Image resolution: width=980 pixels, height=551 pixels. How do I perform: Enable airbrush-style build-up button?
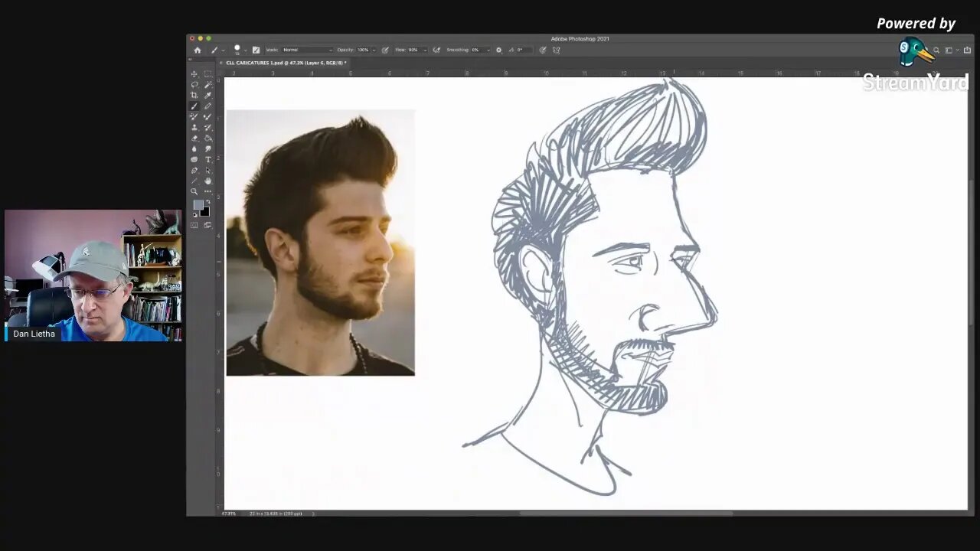(436, 50)
